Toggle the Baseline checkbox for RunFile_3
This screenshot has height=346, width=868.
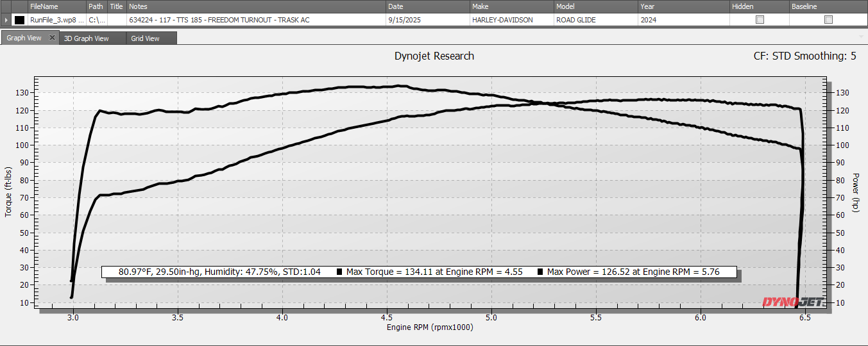tap(828, 20)
